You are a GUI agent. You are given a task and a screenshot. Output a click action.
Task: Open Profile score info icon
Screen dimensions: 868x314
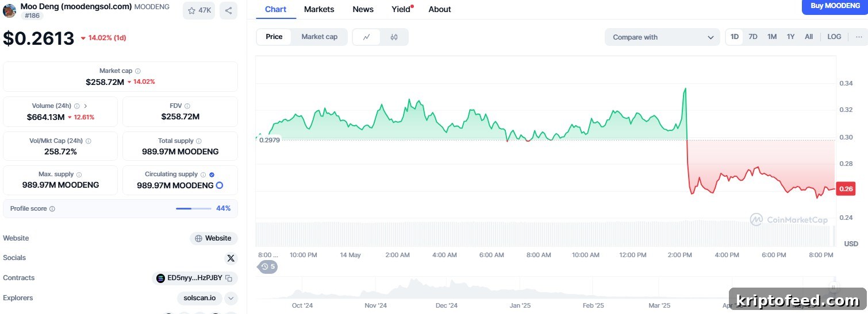[x=52, y=209]
